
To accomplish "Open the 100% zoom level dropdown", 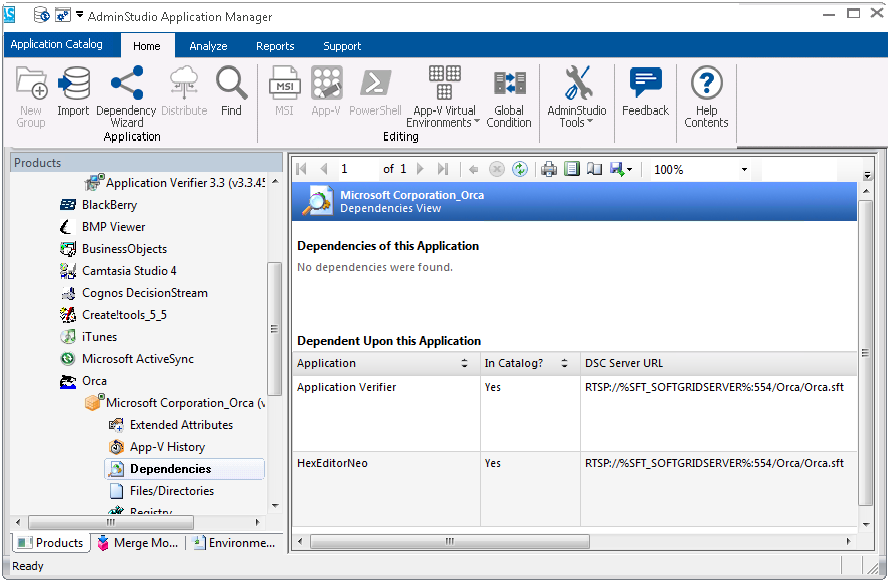I will click(744, 170).
